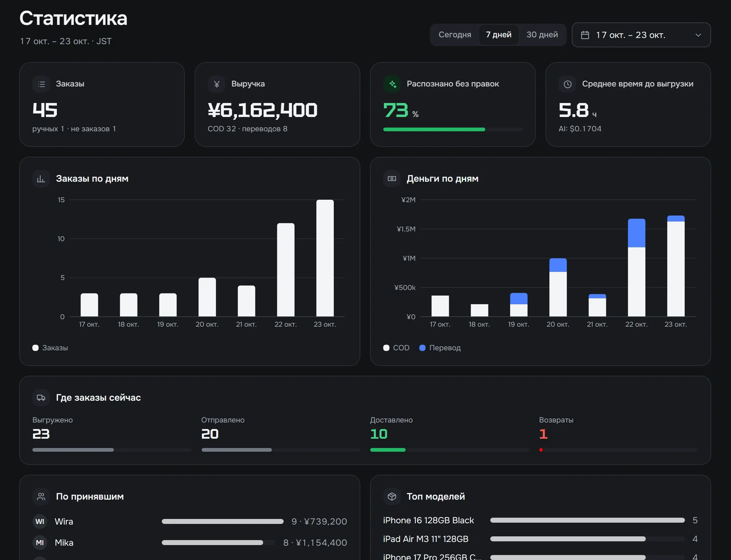Select the 7 дней period tab
This screenshot has width=731, height=560.
click(499, 35)
